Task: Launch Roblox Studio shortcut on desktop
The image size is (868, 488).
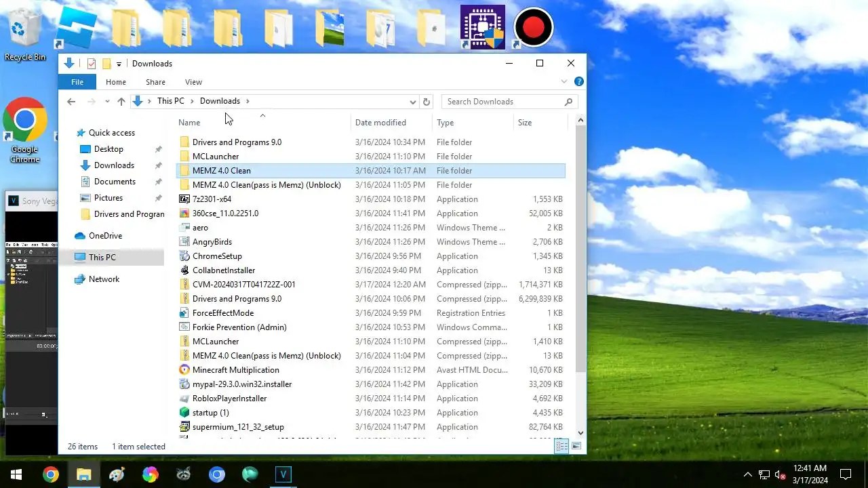Action: pos(76,27)
